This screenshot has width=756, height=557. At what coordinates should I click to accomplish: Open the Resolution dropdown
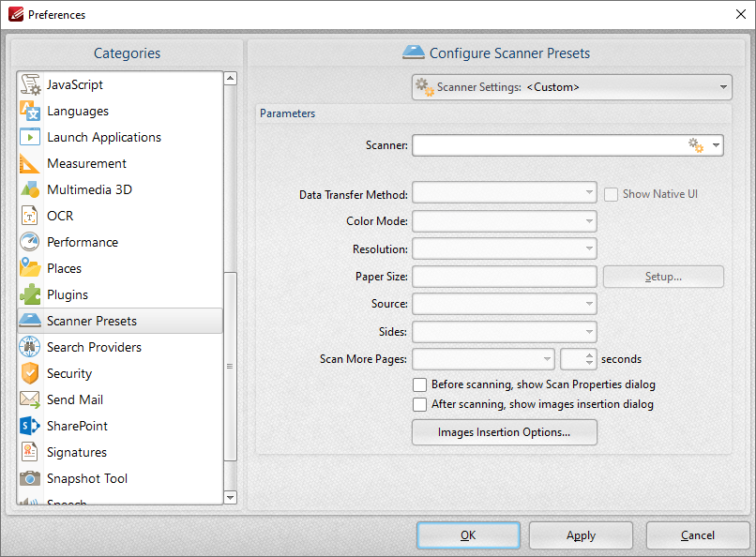tap(505, 248)
